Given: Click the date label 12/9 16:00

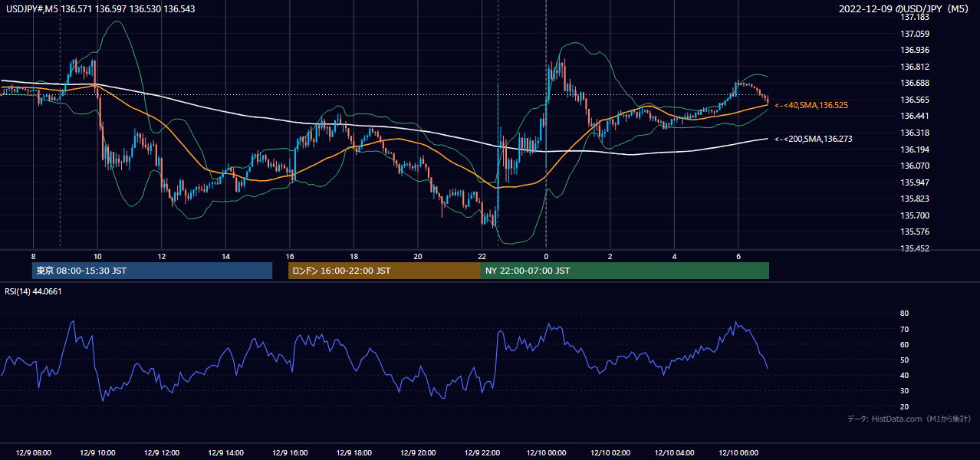Looking at the screenshot, I should pyautogui.click(x=290, y=453).
